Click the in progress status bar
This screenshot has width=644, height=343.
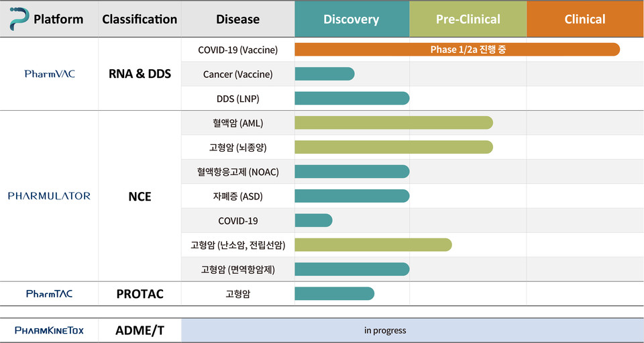click(x=413, y=330)
